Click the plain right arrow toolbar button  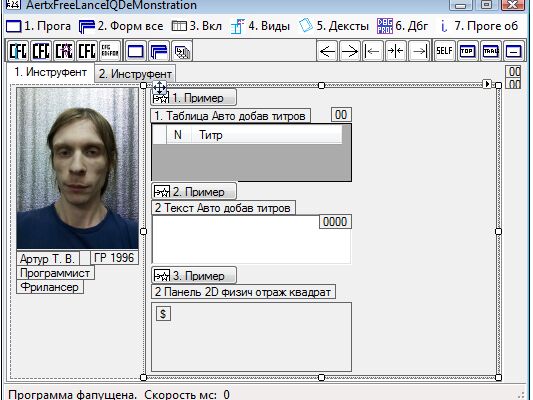(x=350, y=51)
